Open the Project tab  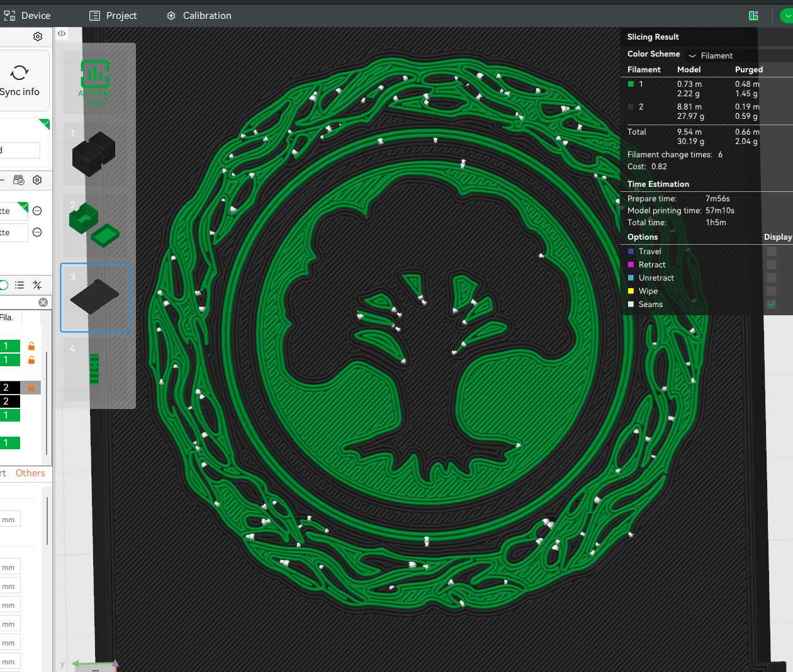click(113, 16)
